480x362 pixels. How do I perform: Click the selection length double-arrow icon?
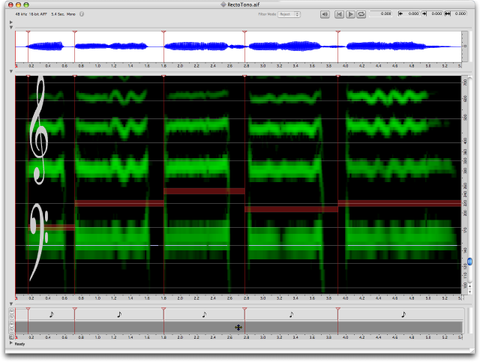click(448, 14)
